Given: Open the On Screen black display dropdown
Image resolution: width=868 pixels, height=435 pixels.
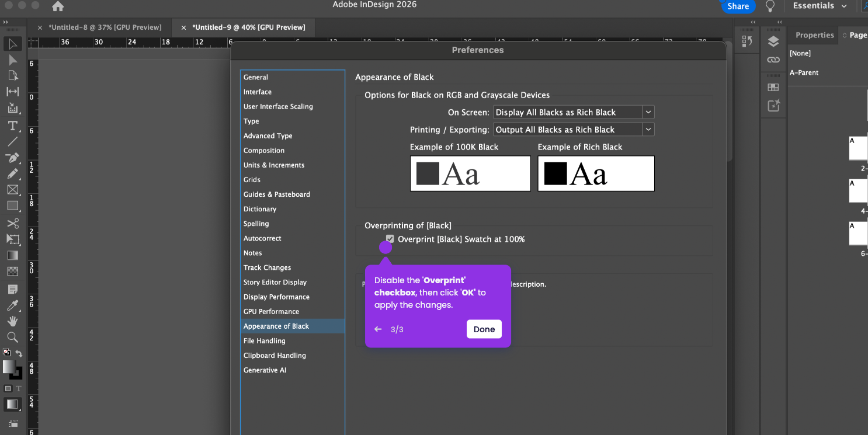Looking at the screenshot, I should (574, 112).
